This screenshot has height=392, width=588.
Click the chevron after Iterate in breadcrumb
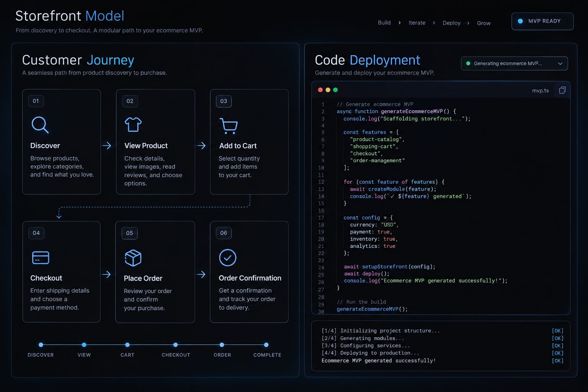pos(434,23)
